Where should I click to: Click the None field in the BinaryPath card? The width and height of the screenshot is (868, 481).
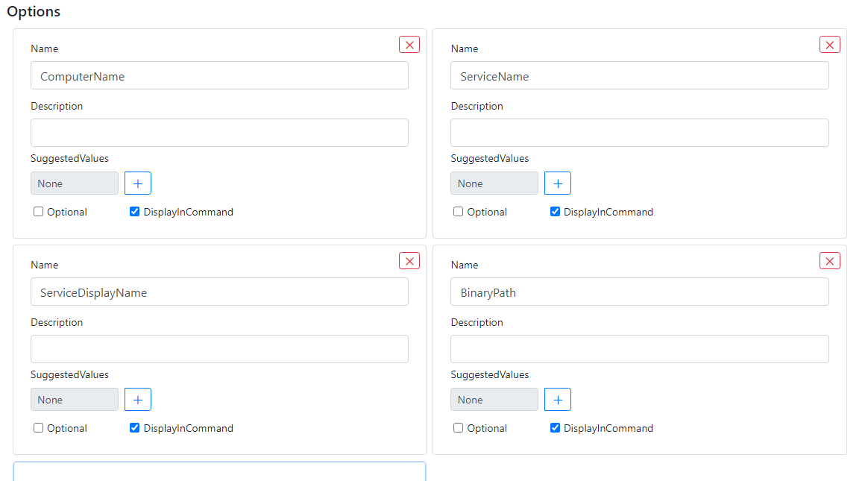click(x=494, y=399)
